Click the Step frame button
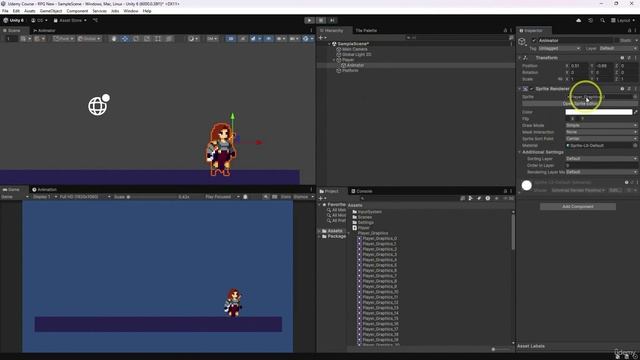The height and width of the screenshot is (360, 640). pos(332,20)
